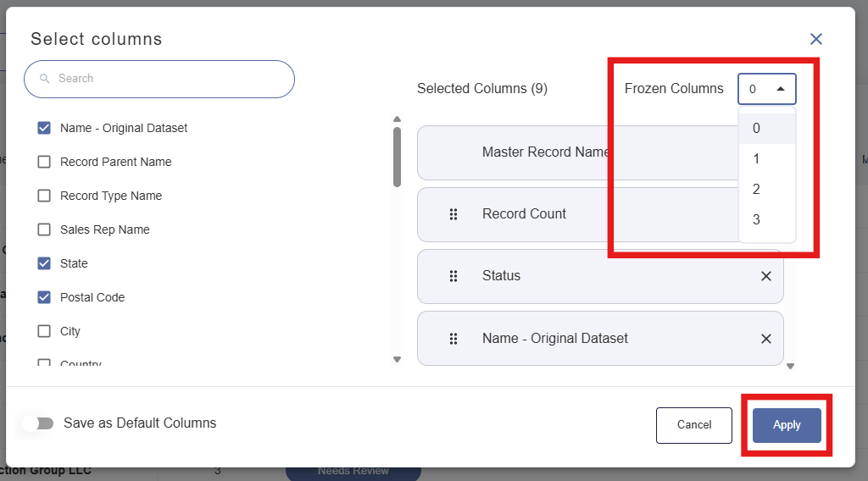
Task: Click the selected columns scroll down arrow
Action: (791, 366)
